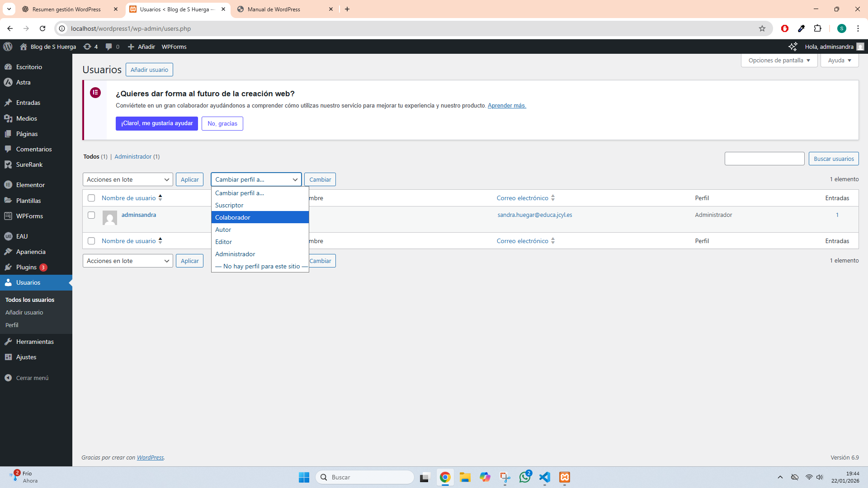Click the user search input field

(x=764, y=159)
